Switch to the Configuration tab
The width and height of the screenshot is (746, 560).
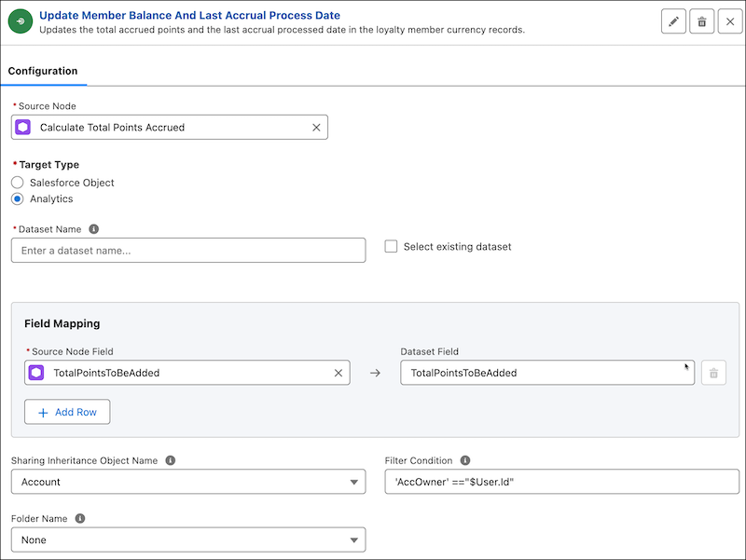tap(43, 71)
